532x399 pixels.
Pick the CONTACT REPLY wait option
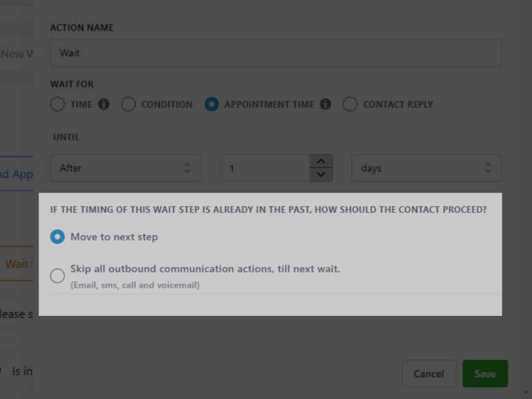(x=350, y=104)
